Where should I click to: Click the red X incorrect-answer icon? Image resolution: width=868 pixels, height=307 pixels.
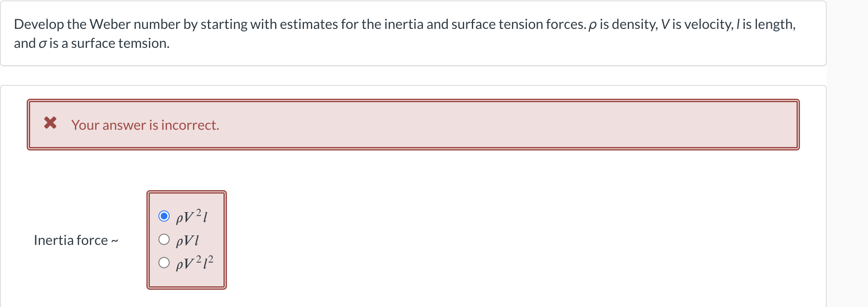[50, 124]
